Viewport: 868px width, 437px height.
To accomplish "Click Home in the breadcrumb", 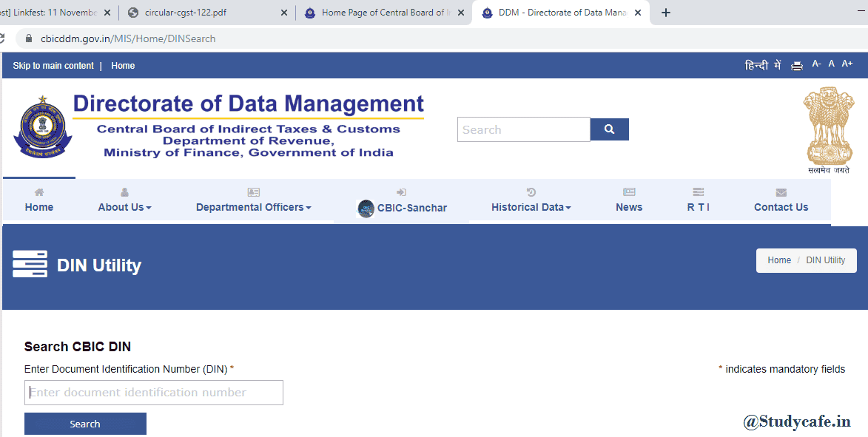I will tap(779, 260).
